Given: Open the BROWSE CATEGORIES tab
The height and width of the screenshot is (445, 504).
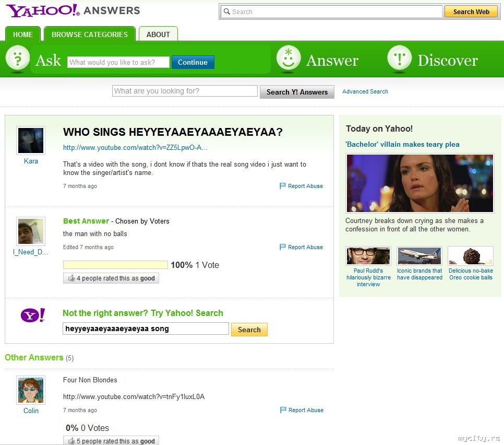Looking at the screenshot, I should (90, 34).
